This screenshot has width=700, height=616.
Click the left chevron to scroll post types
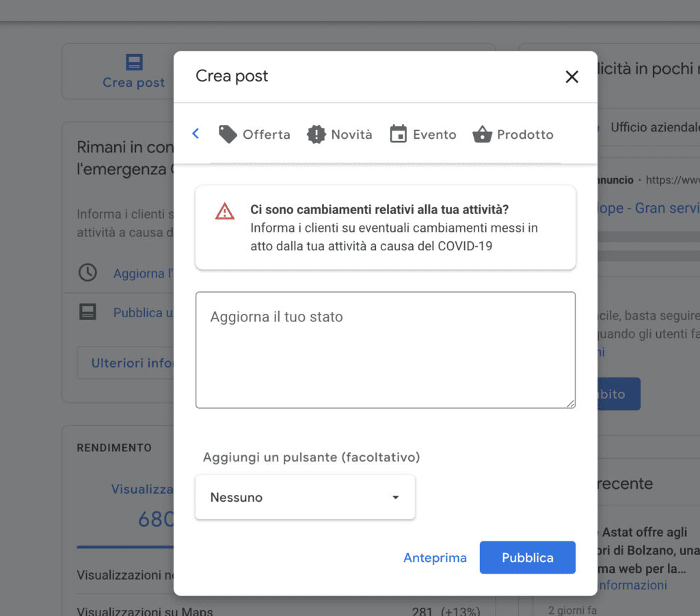tap(196, 134)
